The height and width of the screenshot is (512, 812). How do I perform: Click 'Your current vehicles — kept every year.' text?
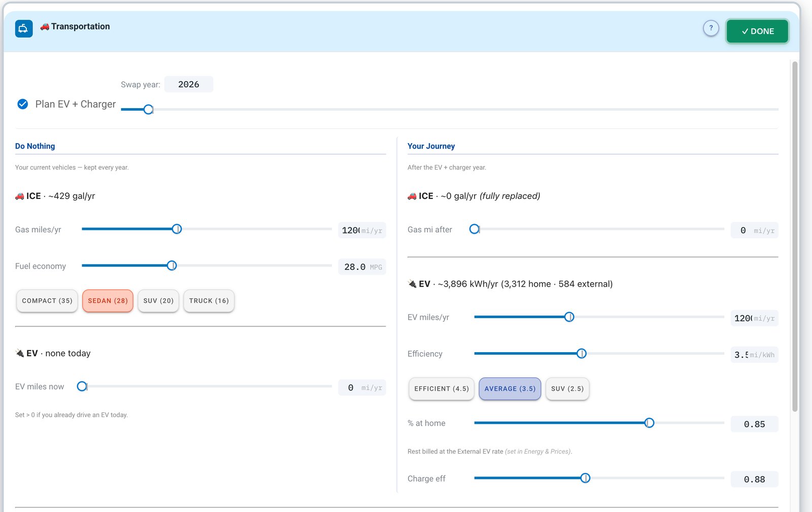point(72,167)
